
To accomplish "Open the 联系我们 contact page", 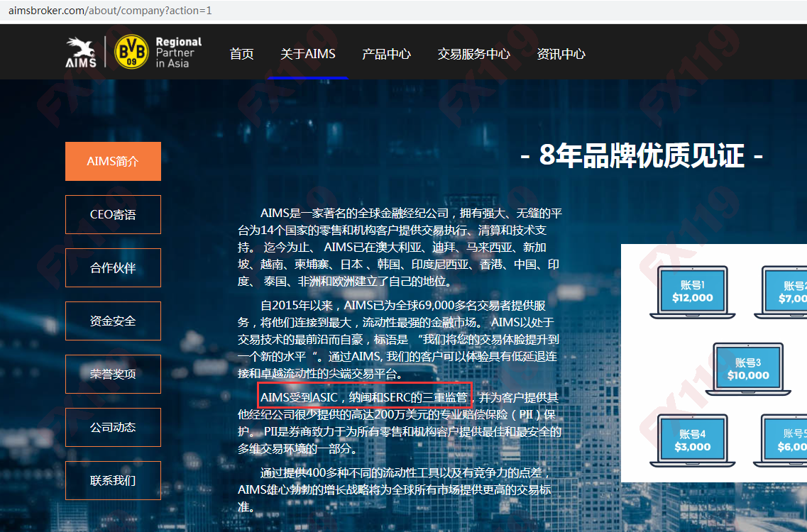I will (x=114, y=480).
